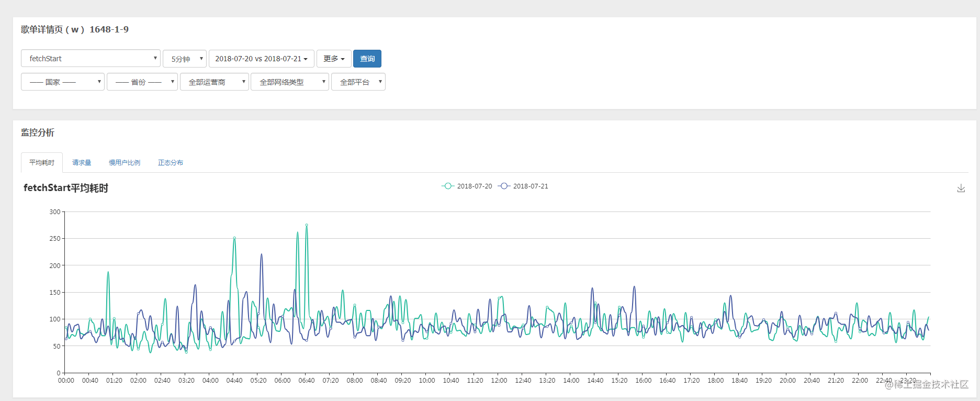The image size is (980, 401).
Task: Click the 275 peak data point near 06:40
Action: [x=307, y=225]
